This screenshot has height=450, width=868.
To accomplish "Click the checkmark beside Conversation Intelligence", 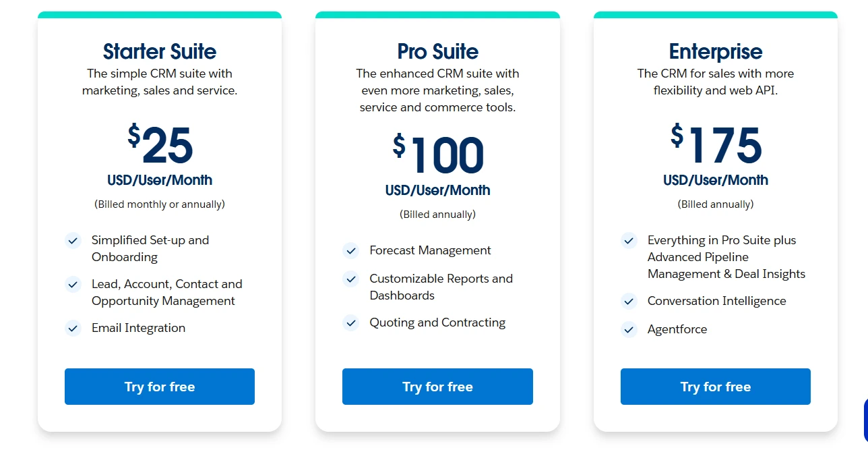I will point(629,302).
